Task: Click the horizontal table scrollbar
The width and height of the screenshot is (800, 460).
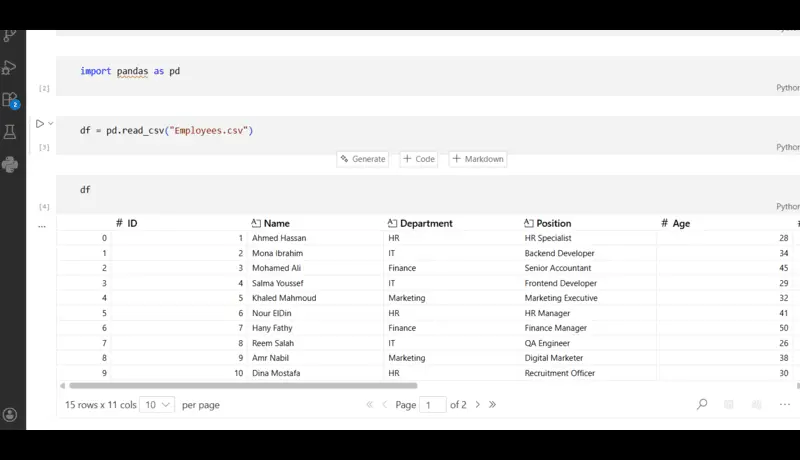Action: [243, 386]
